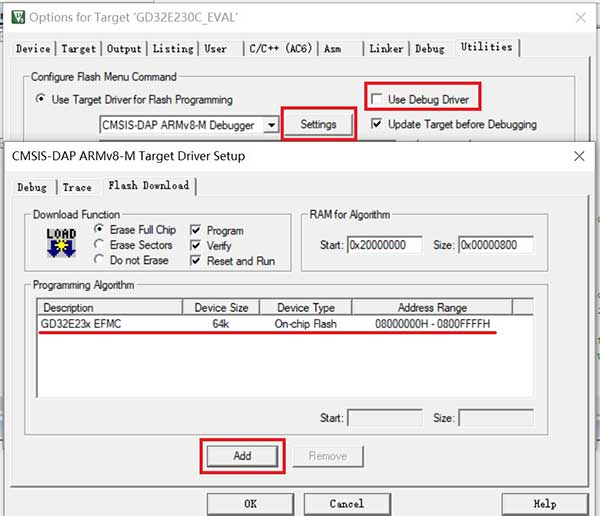Click the Device Size column header
Screen dimensions: 600x516
click(x=221, y=307)
